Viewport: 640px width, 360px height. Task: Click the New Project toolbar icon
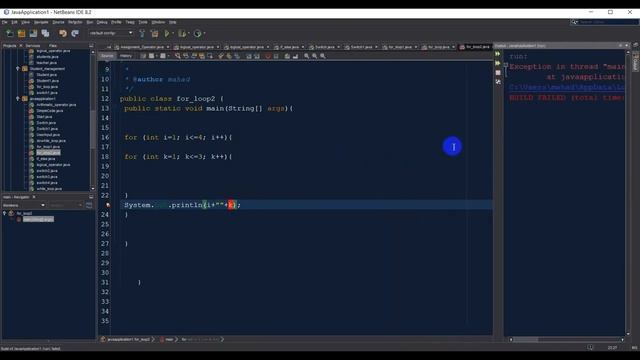21,33
